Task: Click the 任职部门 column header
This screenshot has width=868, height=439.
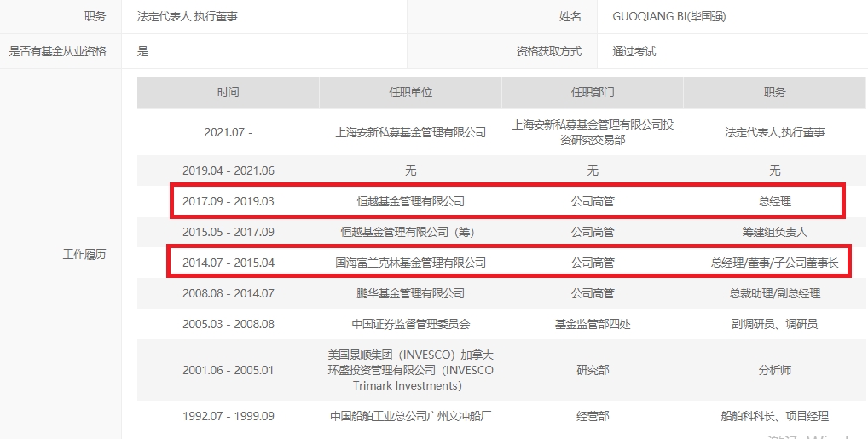Action: (x=593, y=92)
